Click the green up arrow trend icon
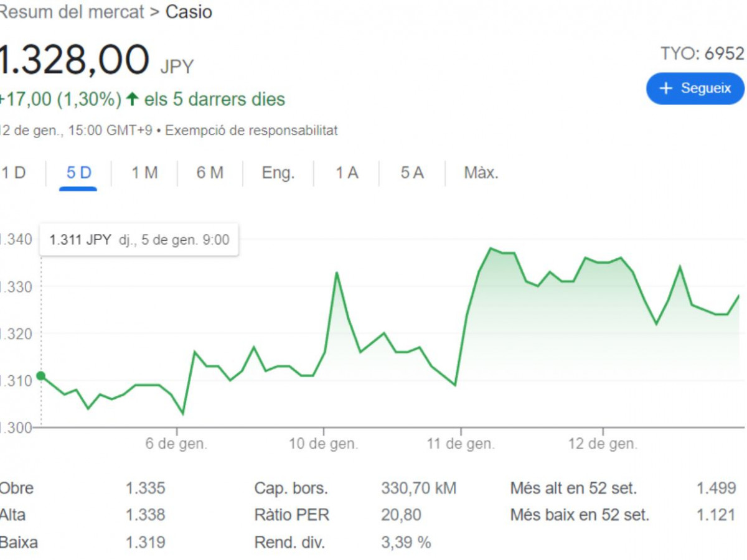The width and height of the screenshot is (747, 560). pyautogui.click(x=131, y=99)
